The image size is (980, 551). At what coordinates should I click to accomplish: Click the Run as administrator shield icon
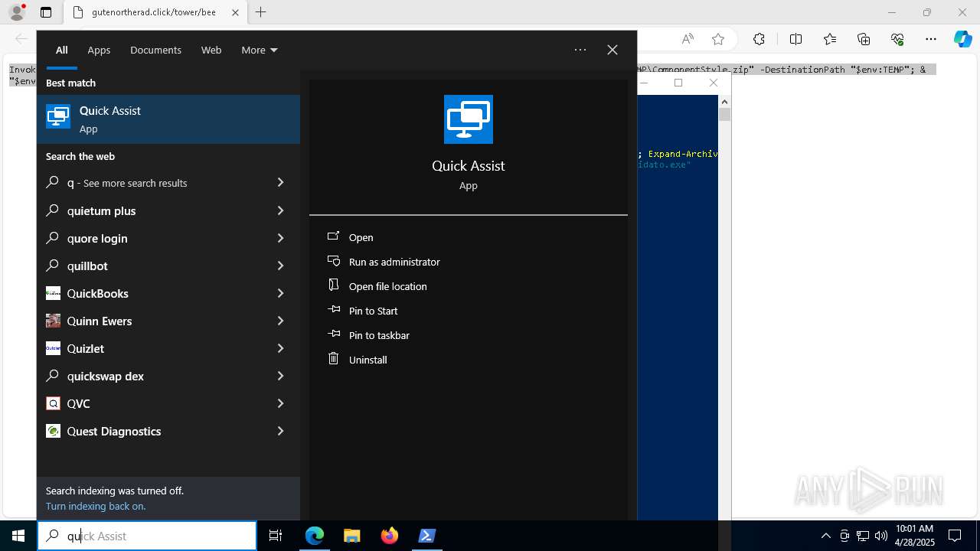point(333,261)
